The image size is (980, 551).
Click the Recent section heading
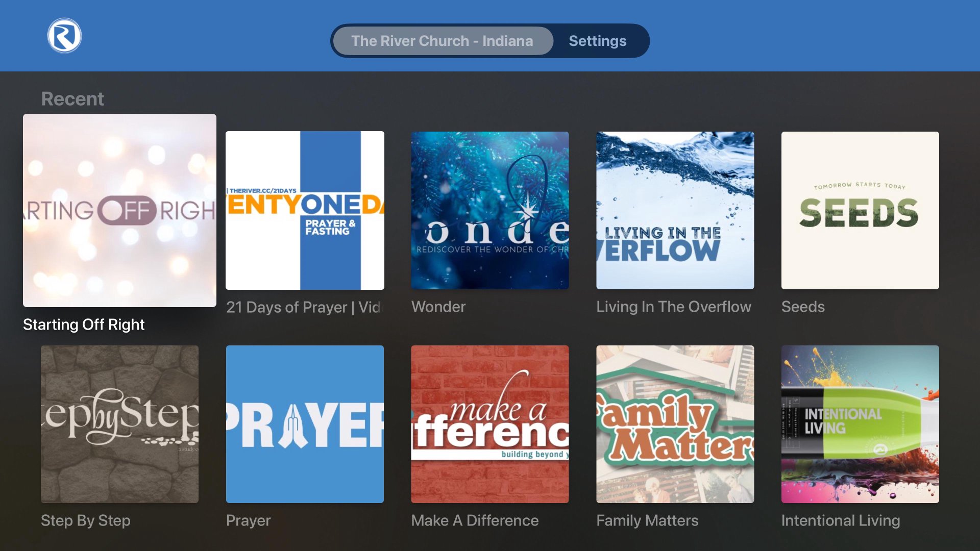[x=72, y=98]
